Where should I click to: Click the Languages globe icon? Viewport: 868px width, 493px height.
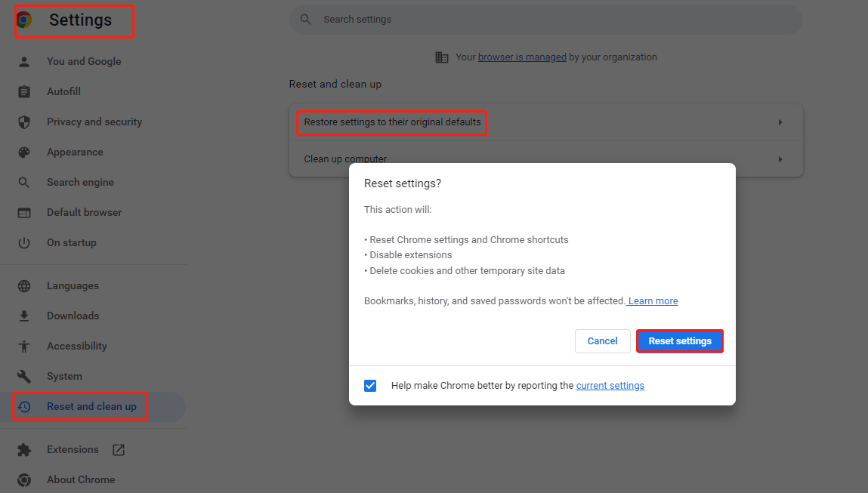click(x=24, y=285)
